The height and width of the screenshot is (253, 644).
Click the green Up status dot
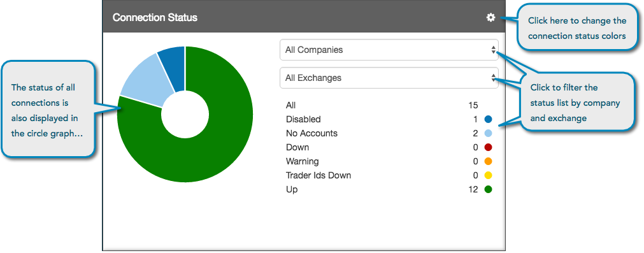tap(489, 189)
